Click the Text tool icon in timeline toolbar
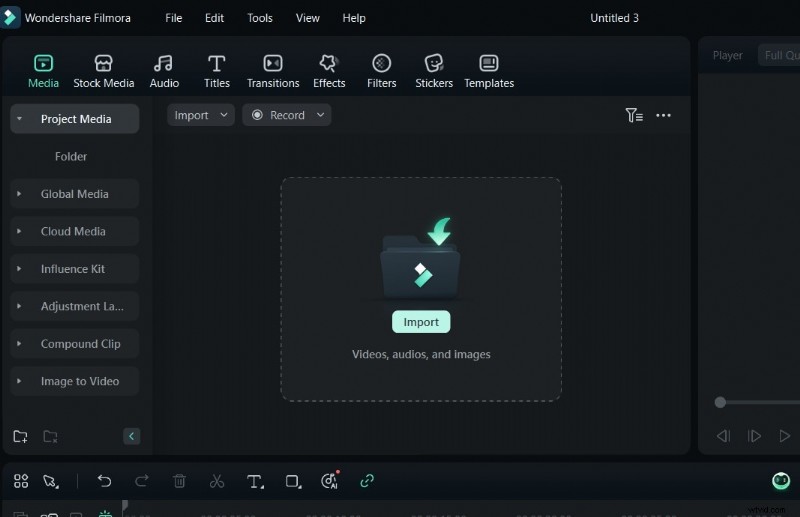This screenshot has height=517, width=800. (255, 481)
